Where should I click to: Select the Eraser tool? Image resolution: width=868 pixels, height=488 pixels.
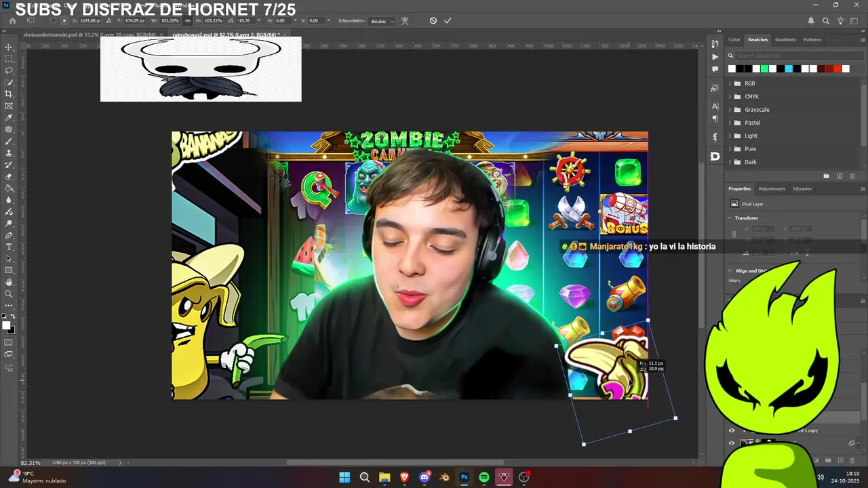tap(9, 176)
